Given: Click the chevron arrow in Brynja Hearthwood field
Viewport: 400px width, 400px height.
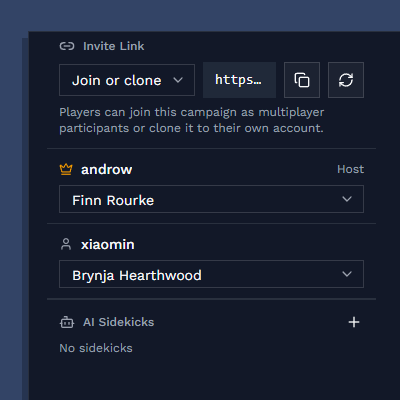Looking at the screenshot, I should coord(347,274).
